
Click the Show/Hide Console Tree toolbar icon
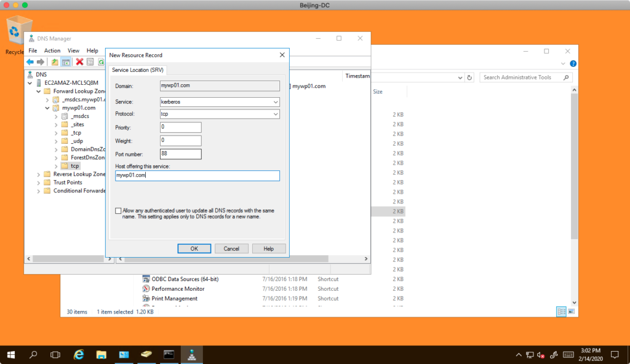65,62
